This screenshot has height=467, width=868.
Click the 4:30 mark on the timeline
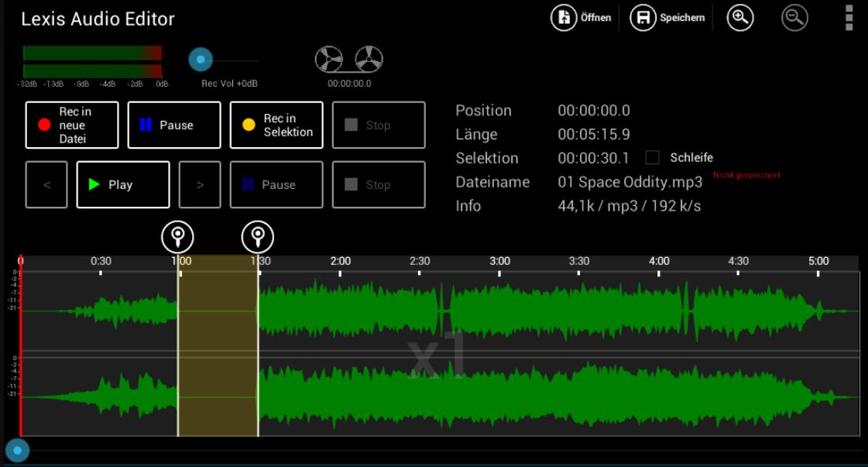pyautogui.click(x=739, y=261)
